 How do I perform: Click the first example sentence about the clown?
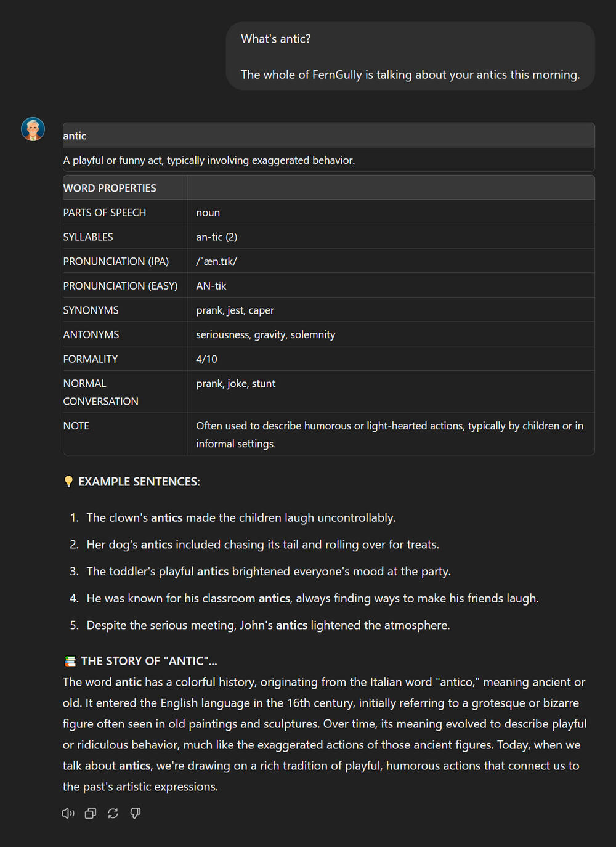pyautogui.click(x=241, y=517)
